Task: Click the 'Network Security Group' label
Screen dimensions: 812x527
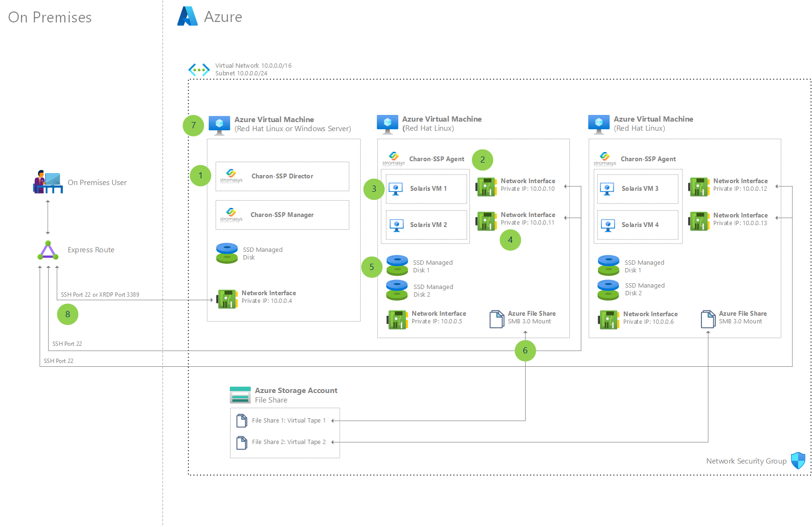Action: coord(746,461)
